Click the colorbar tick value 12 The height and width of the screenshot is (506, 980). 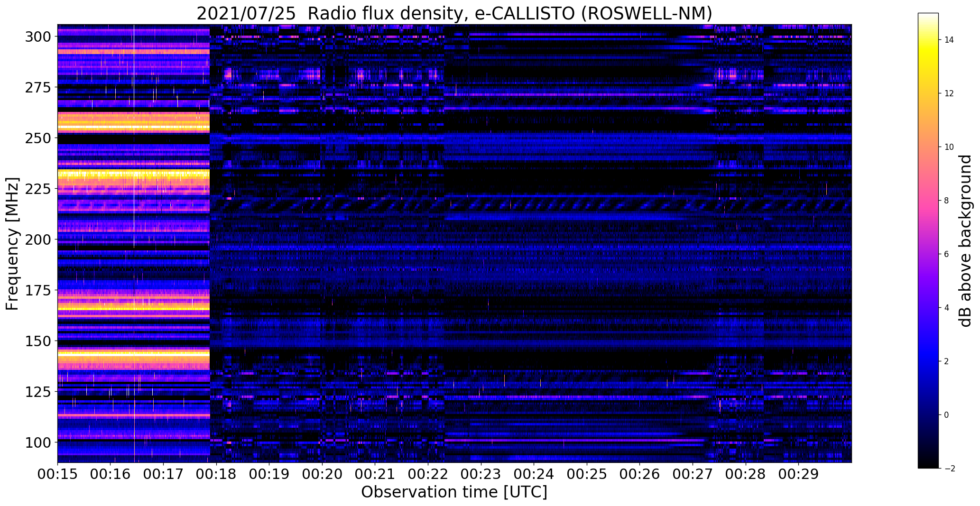coord(949,93)
